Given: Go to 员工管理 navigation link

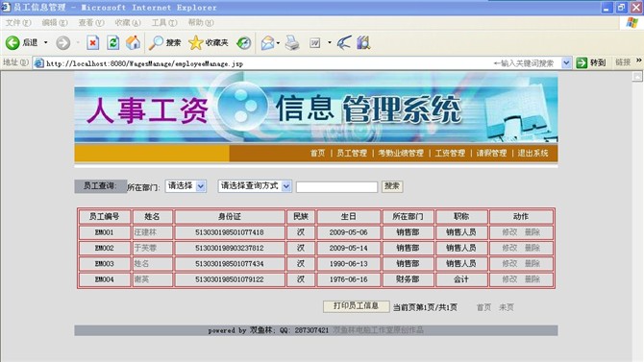Looking at the screenshot, I should click(352, 153).
